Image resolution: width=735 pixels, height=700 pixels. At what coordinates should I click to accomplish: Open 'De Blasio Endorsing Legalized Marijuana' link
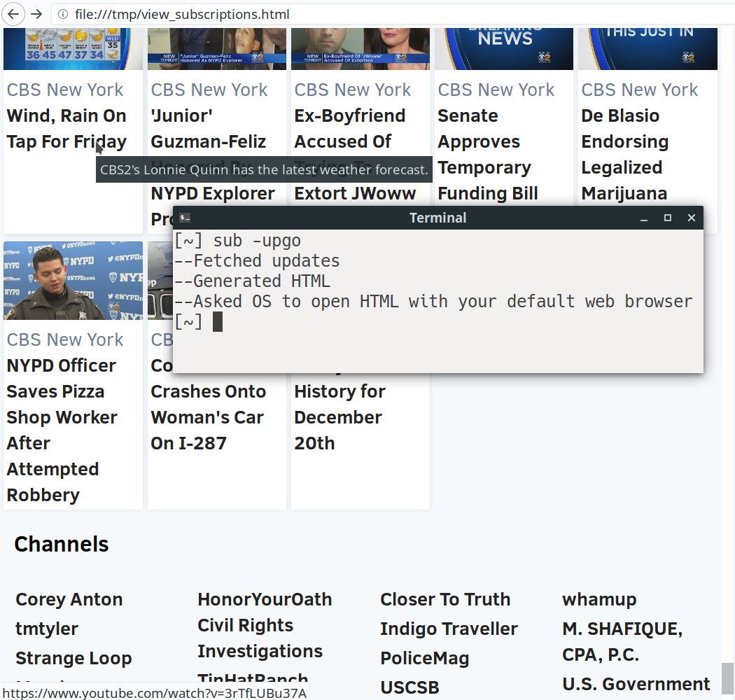(x=625, y=155)
